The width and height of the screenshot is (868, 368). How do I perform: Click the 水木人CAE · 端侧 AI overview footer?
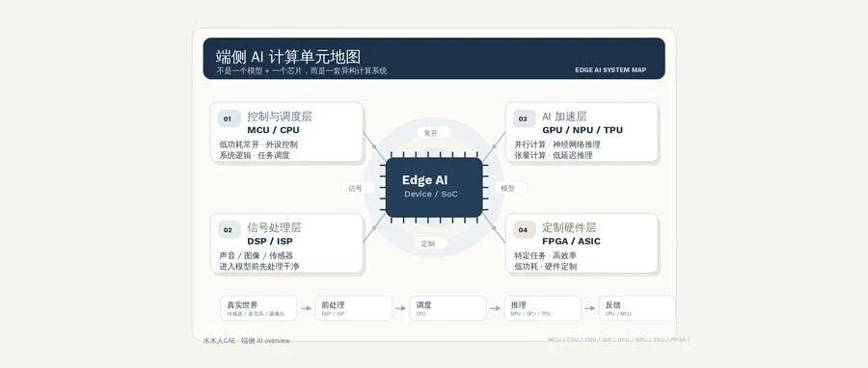246,340
